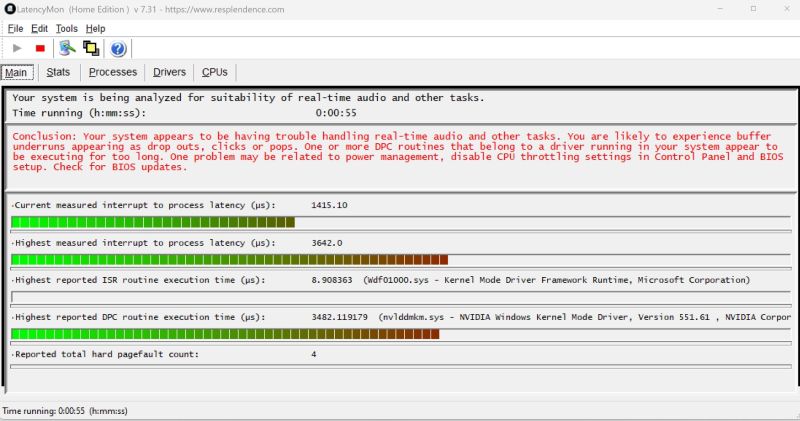
Task: Switch to the Drivers tab
Action: [x=169, y=72]
